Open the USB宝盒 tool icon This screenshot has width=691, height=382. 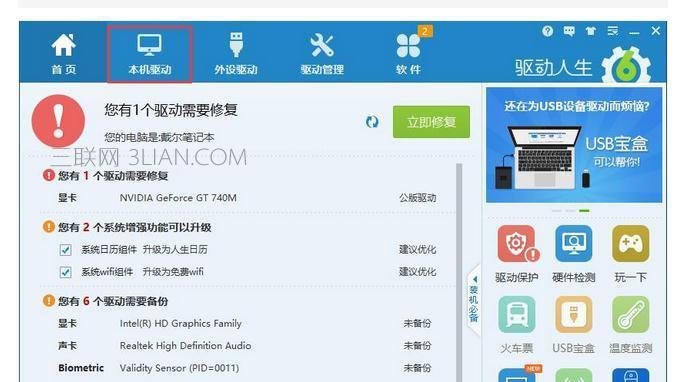point(573,325)
